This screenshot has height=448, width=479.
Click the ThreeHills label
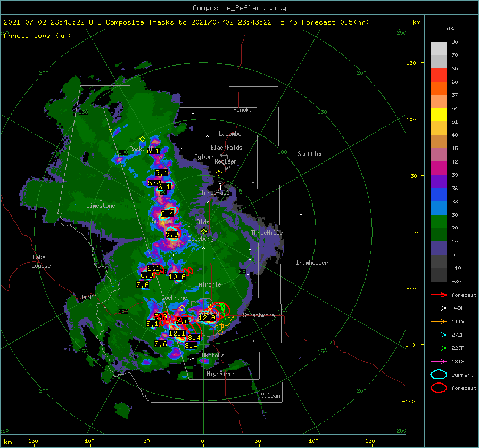point(267,233)
